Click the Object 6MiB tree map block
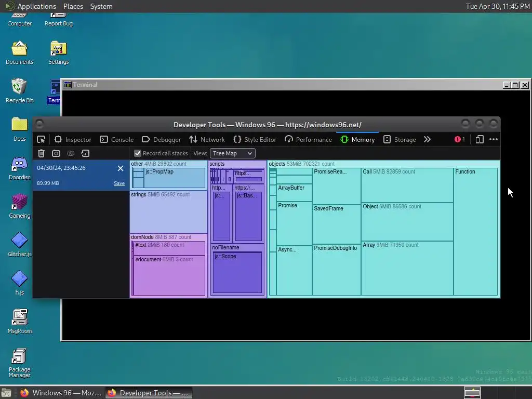This screenshot has height=399, width=532. [407, 222]
